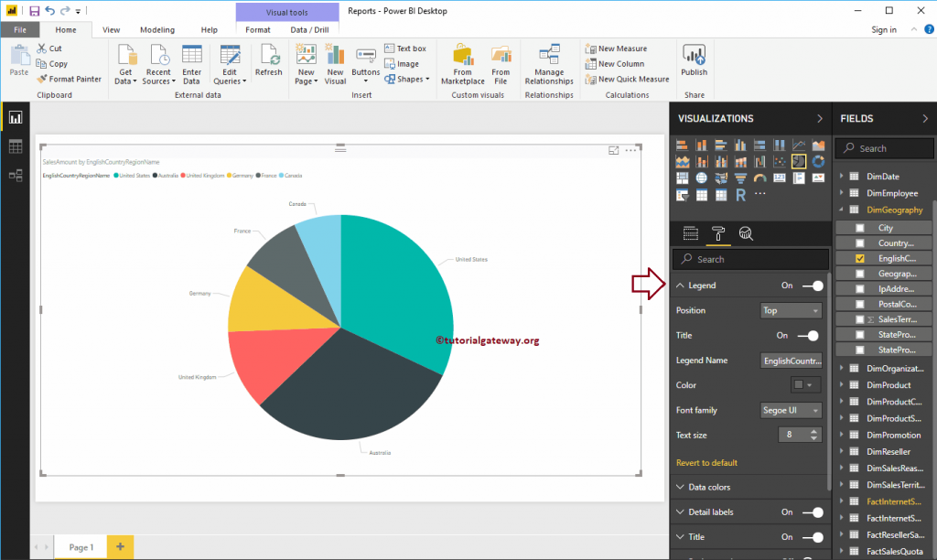This screenshot has width=937, height=560.
Task: Click the Search box in Fields panel
Action: tap(884, 147)
